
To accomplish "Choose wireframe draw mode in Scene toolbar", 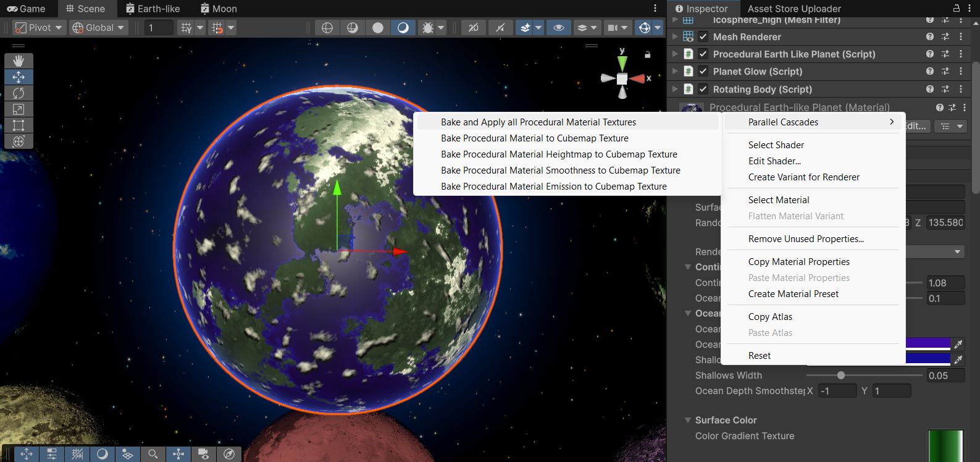I will [327, 28].
